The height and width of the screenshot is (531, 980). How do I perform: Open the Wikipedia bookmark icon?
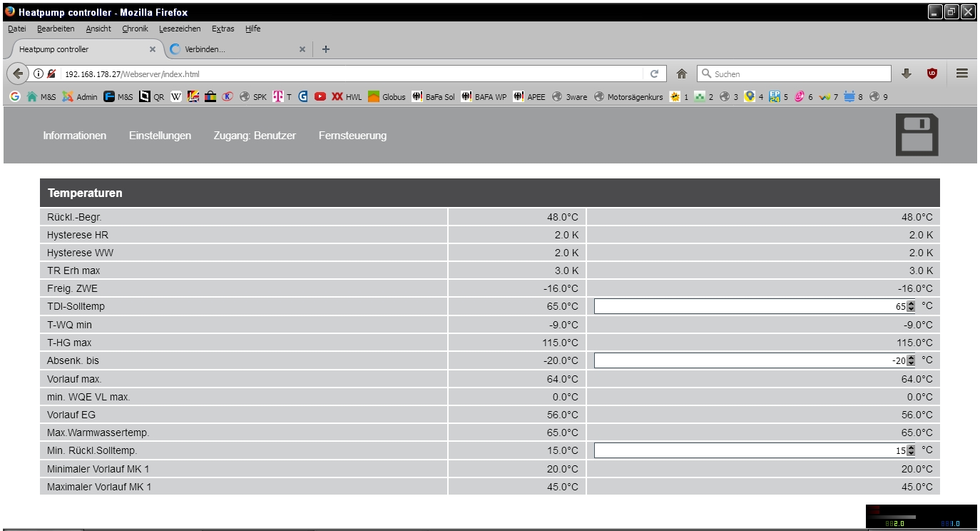click(176, 97)
